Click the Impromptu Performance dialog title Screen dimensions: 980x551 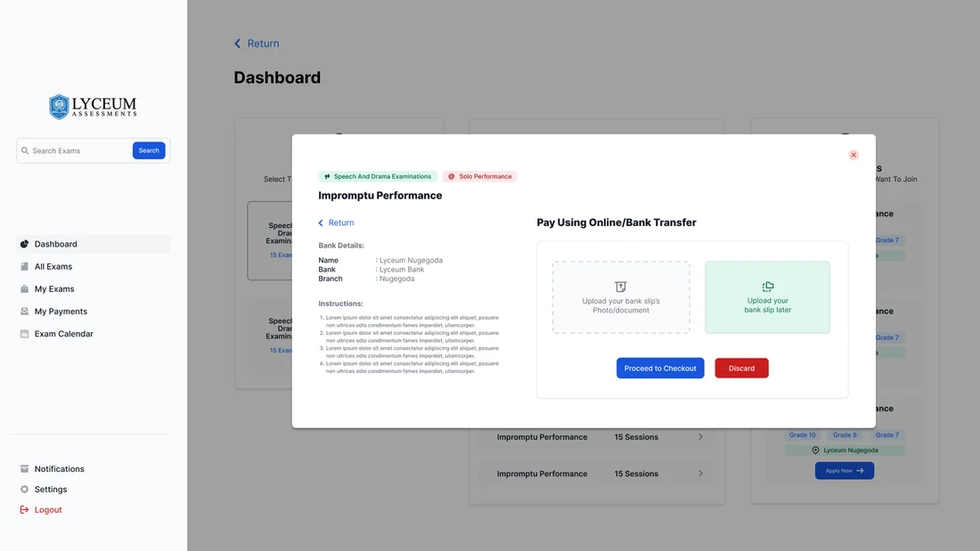pos(380,196)
